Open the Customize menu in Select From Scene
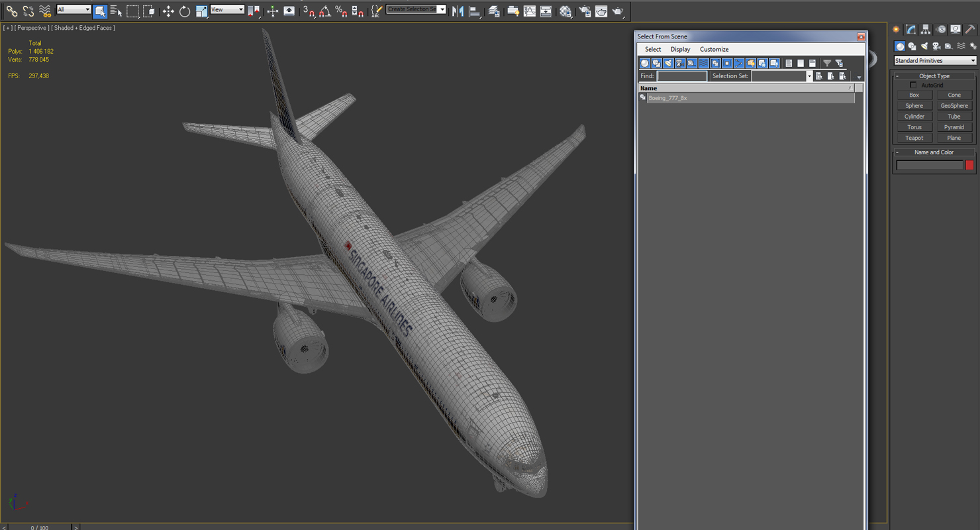The width and height of the screenshot is (980, 530). coord(714,49)
